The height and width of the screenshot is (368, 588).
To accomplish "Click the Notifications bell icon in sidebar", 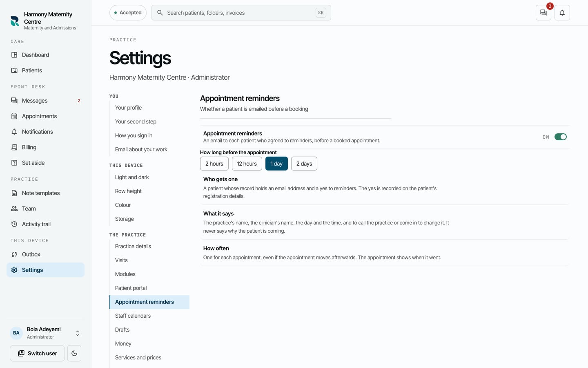I will pos(14,132).
